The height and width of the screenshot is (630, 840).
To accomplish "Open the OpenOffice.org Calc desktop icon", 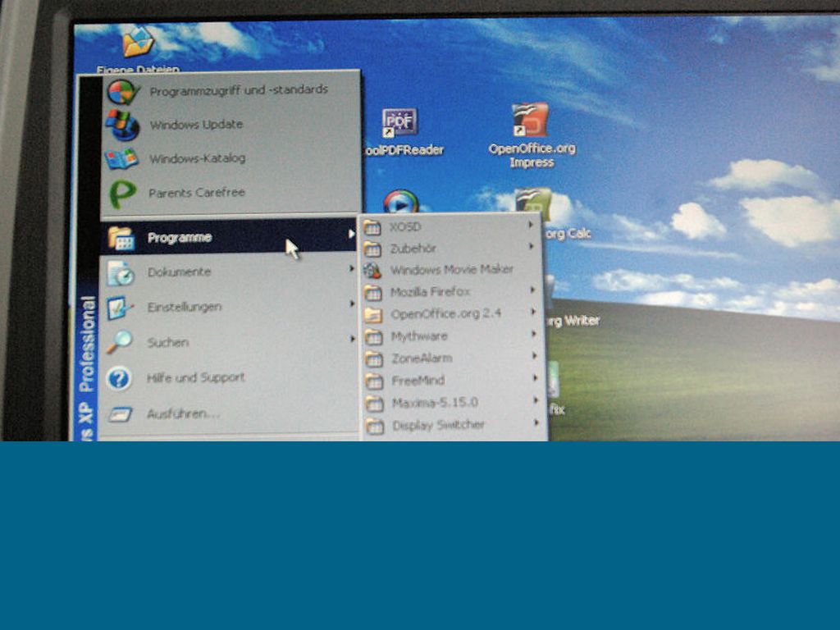I will click(x=533, y=205).
